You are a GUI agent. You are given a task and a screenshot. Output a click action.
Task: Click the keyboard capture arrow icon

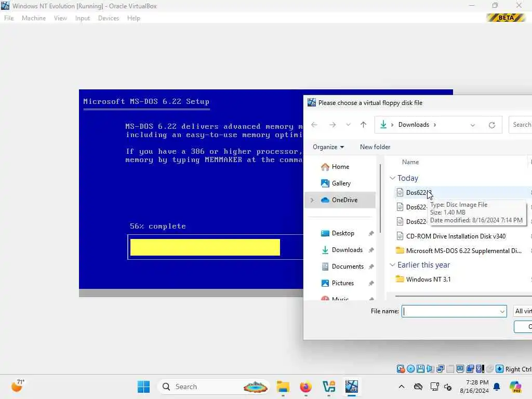pyautogui.click(x=499, y=369)
